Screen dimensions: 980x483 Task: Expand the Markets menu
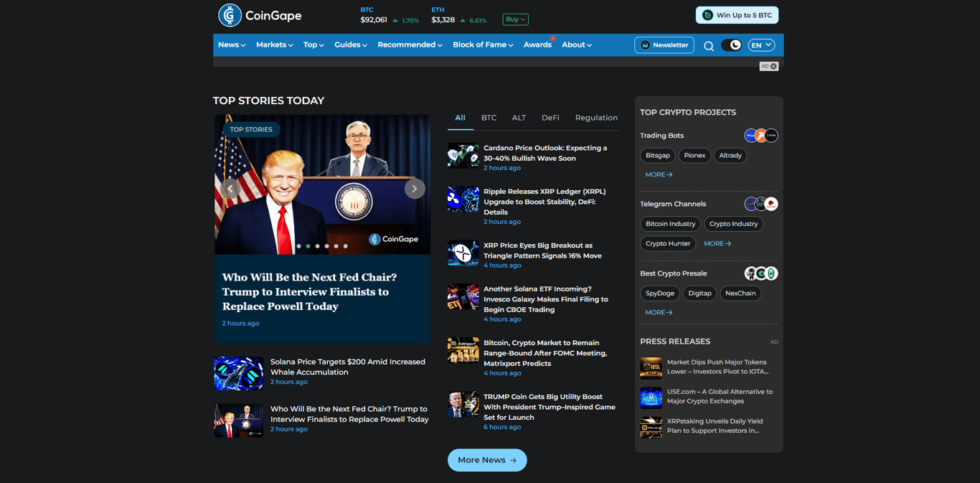tap(273, 44)
